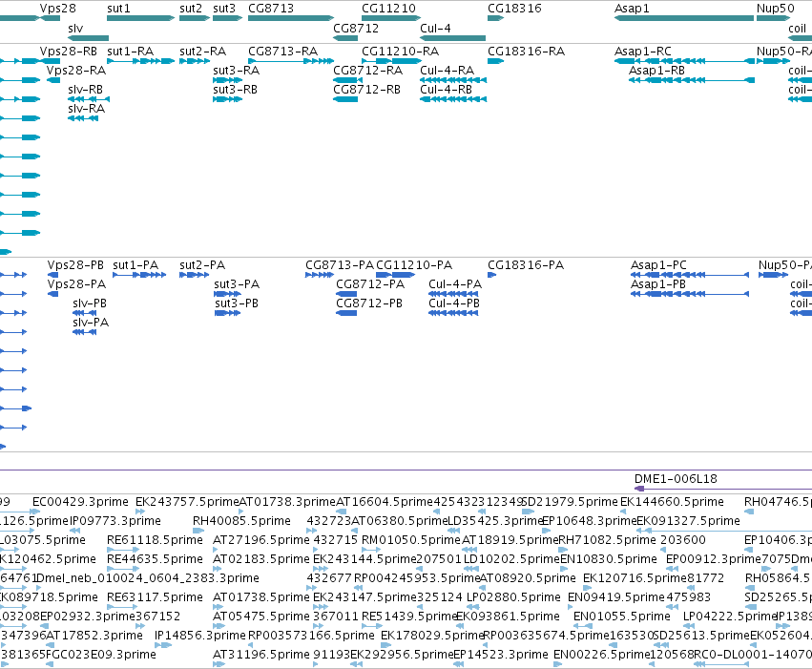The image size is (812, 669).
Task: Select the slv-RB transcript label
Action: coord(85,90)
